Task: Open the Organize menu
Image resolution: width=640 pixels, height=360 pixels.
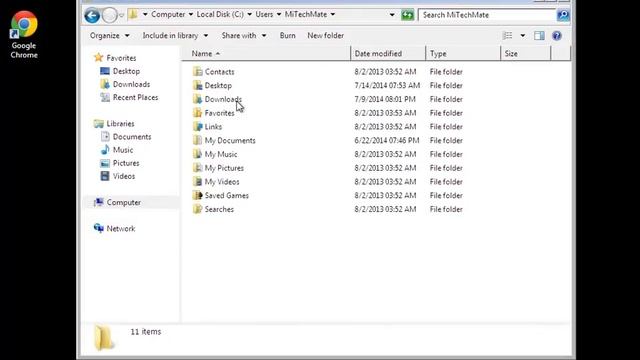Action: (x=109, y=36)
